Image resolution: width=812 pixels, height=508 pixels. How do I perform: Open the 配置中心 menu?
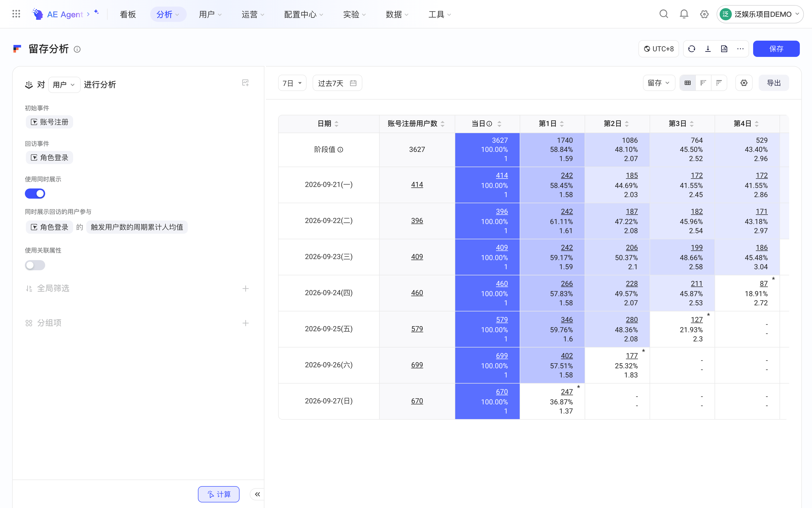click(304, 14)
